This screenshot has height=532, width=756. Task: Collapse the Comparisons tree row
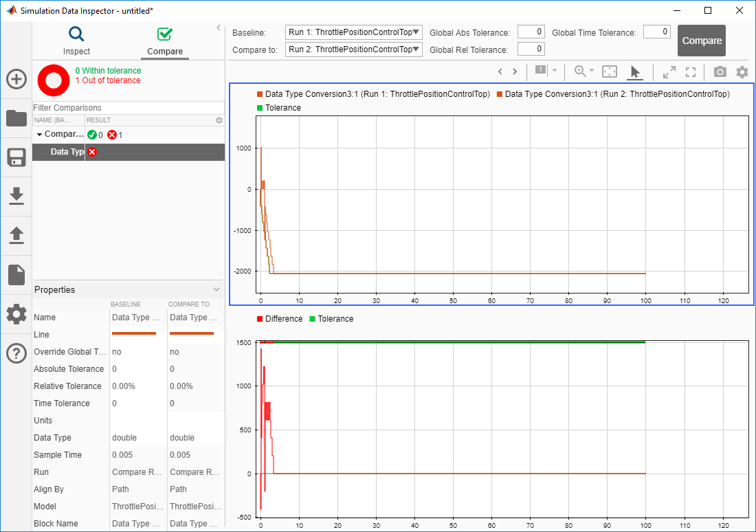point(39,135)
